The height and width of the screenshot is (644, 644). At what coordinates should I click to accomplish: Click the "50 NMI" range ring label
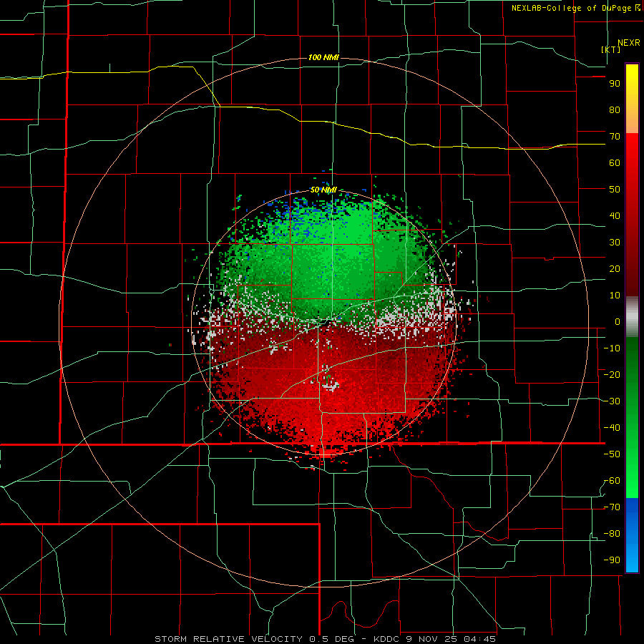coord(323,190)
